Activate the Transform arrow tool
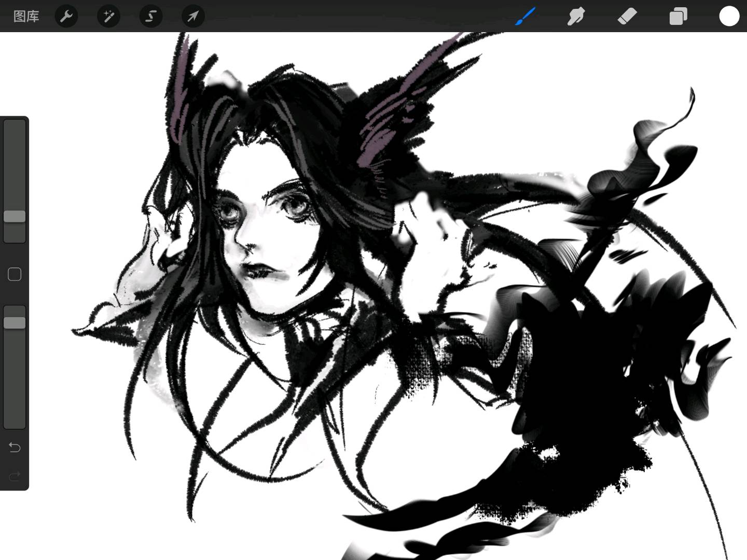The image size is (747, 560). [x=192, y=17]
